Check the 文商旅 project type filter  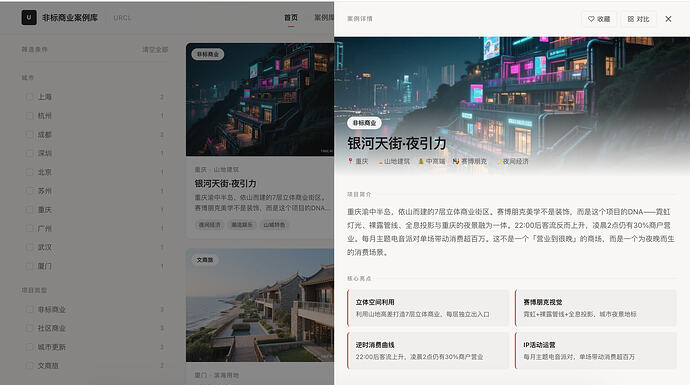(29, 366)
